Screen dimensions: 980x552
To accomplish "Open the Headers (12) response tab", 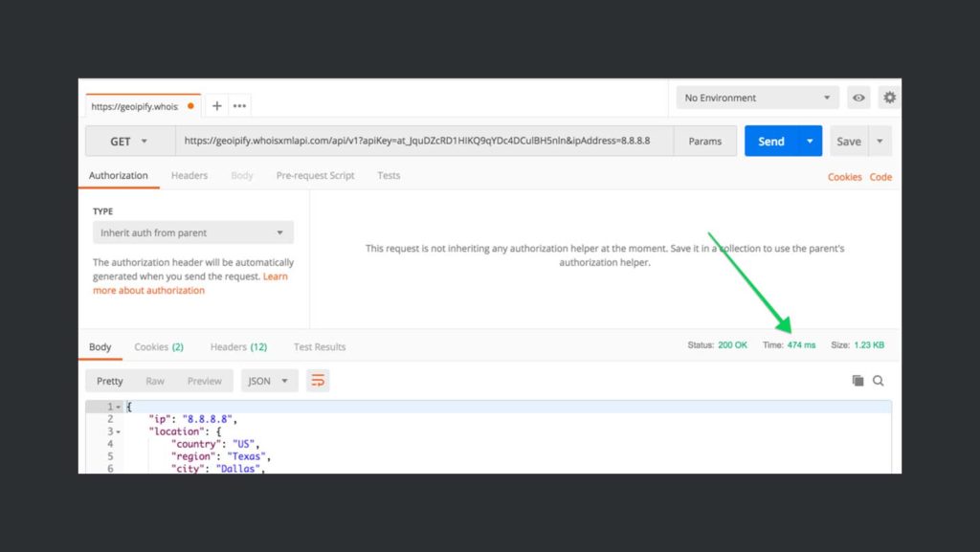I will pyautogui.click(x=237, y=346).
